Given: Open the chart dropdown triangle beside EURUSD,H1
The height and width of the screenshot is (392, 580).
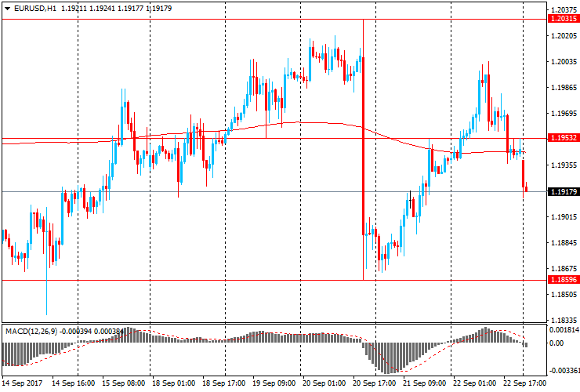Looking at the screenshot, I should [x=7, y=9].
